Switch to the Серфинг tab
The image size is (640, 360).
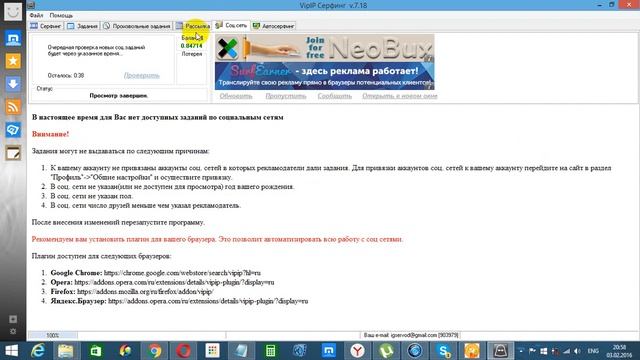[x=46, y=26]
